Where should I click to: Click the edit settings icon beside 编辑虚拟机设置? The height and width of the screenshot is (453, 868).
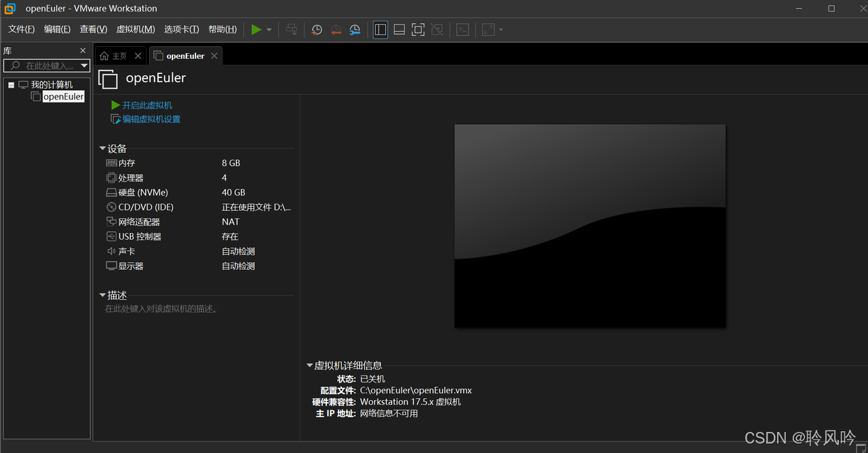click(x=115, y=119)
